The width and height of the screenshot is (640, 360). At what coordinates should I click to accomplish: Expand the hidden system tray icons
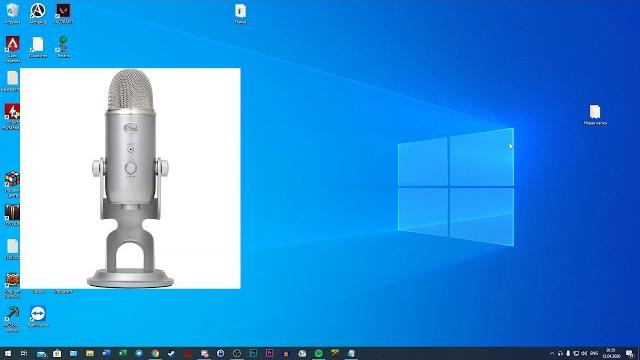pyautogui.click(x=552, y=353)
